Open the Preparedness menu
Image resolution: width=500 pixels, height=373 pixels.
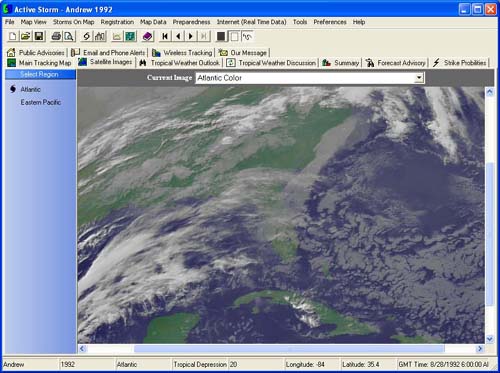[x=192, y=22]
